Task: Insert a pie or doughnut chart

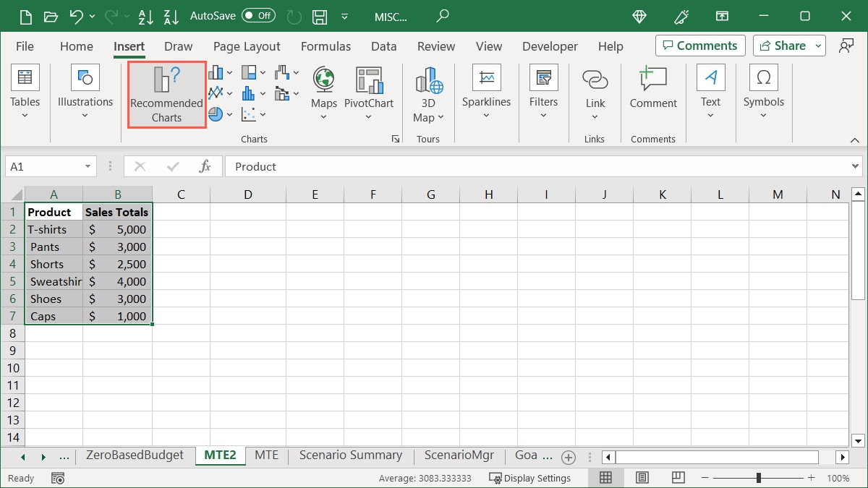Action: (214, 114)
